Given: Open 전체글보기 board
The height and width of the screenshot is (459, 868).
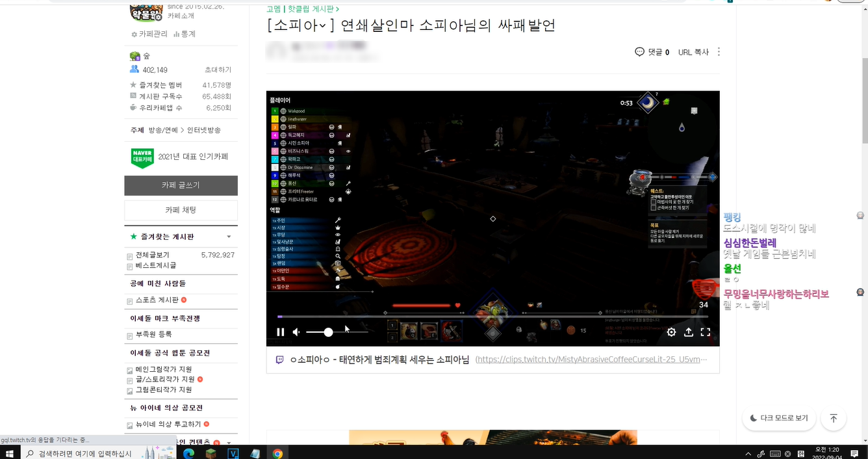Looking at the screenshot, I should 152,255.
